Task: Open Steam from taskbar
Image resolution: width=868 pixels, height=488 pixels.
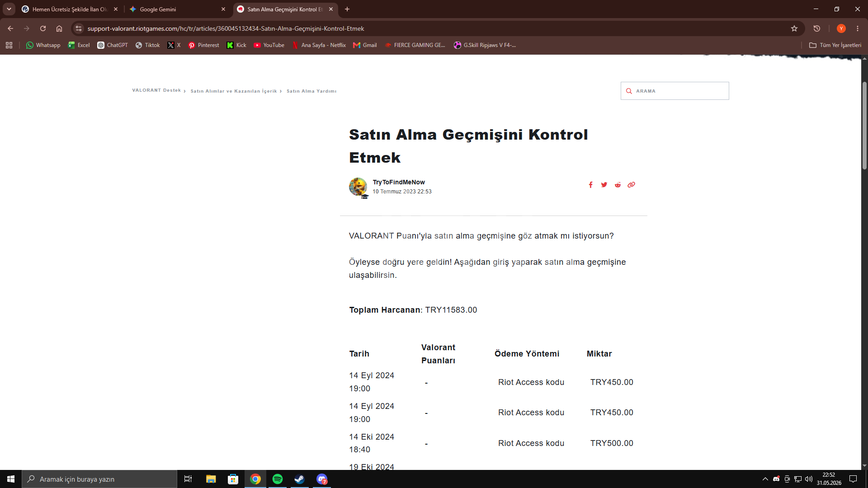Action: 299,479
